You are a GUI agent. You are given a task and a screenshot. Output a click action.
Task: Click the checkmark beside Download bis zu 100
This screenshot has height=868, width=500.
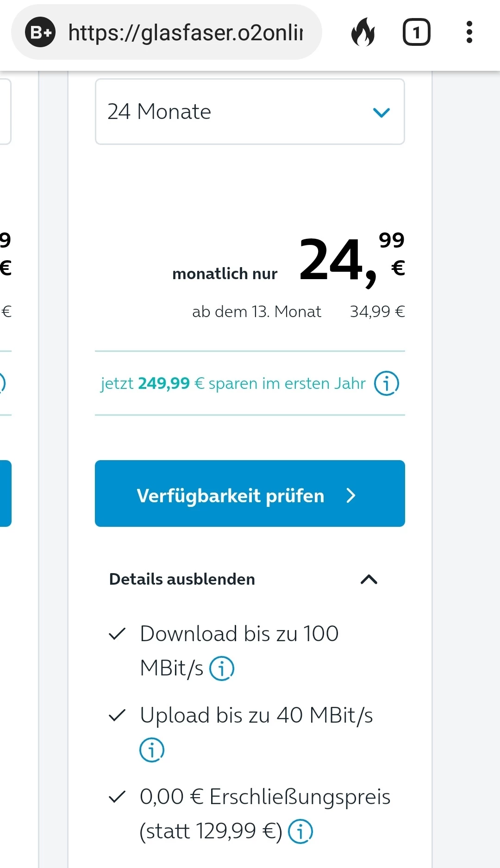click(x=117, y=634)
